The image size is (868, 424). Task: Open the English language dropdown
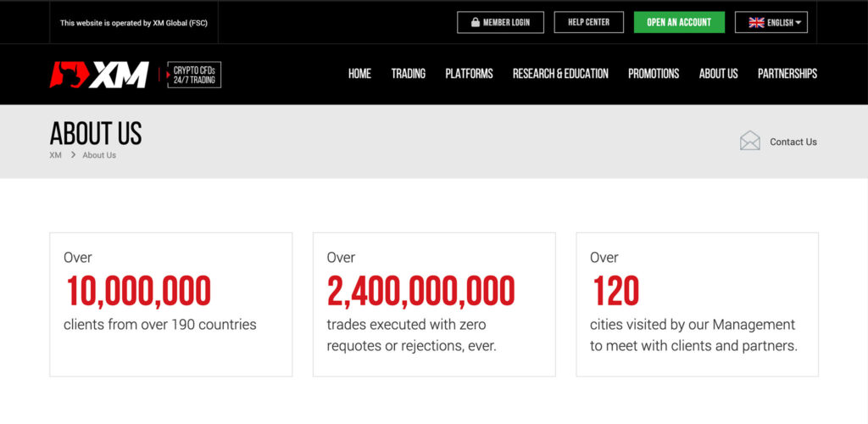(771, 23)
